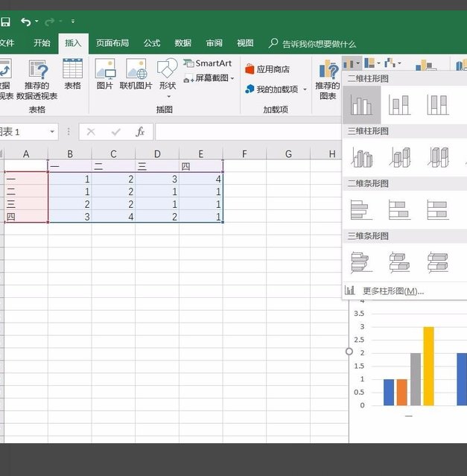The height and width of the screenshot is (476, 467).
Task: Open the 公式 tab
Action: [152, 43]
